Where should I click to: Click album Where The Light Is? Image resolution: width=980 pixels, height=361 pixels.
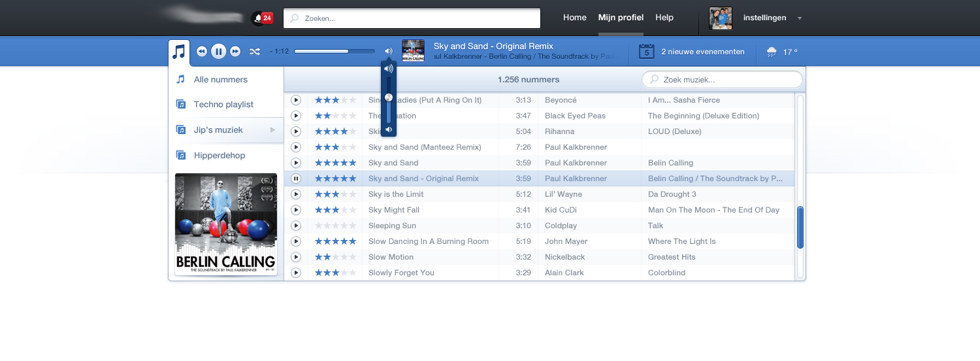[x=682, y=241]
